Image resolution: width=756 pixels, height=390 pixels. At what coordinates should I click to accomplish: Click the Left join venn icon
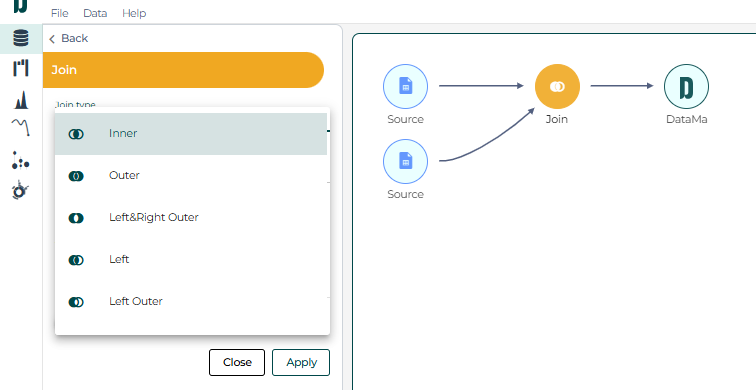click(76, 260)
